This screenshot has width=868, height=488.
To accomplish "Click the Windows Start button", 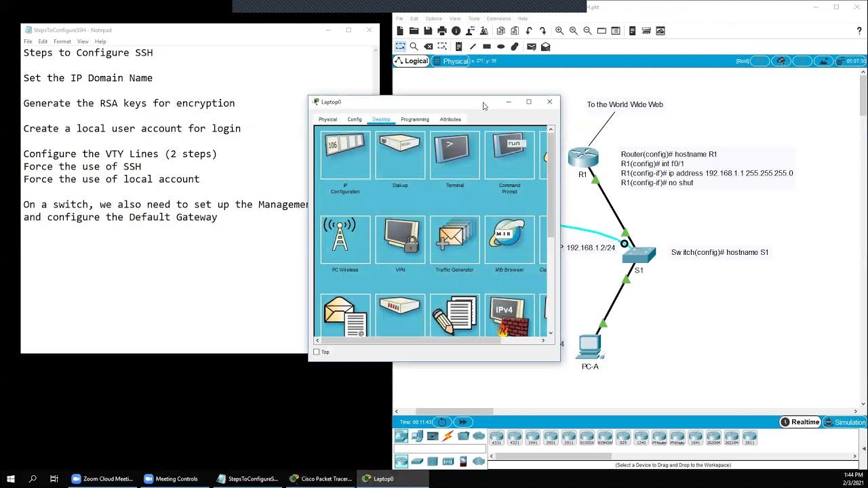I will coord(11,479).
